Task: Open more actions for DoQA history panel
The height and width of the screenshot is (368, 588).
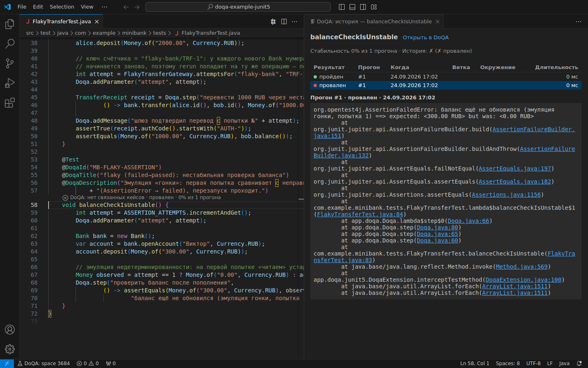Action: (579, 22)
